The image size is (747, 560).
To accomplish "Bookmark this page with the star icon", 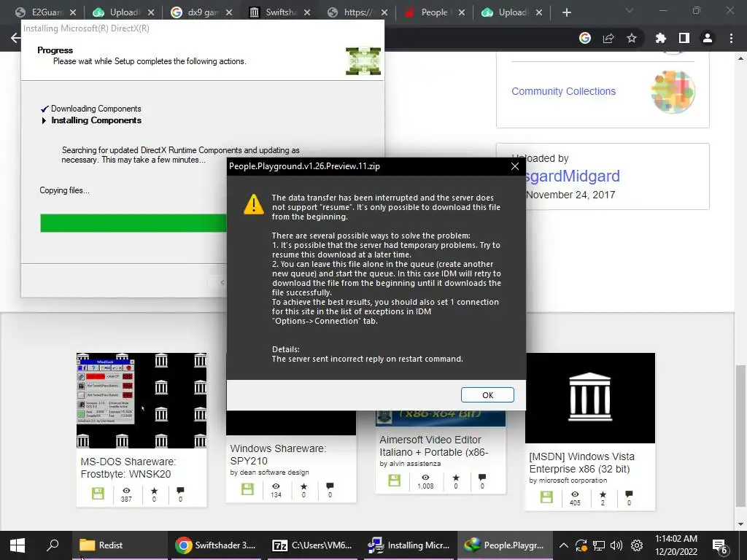I will pos(632,38).
